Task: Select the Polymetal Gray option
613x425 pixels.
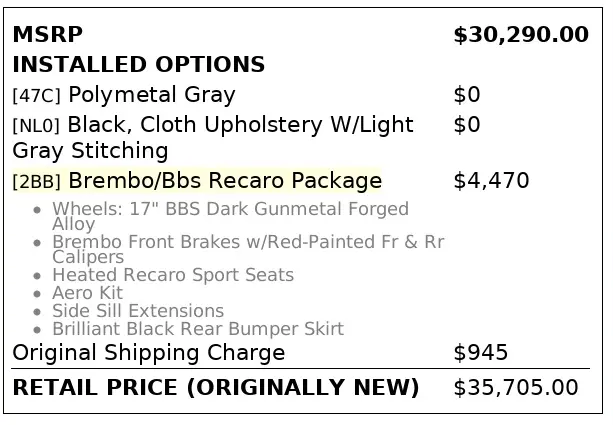Action: pos(152,95)
